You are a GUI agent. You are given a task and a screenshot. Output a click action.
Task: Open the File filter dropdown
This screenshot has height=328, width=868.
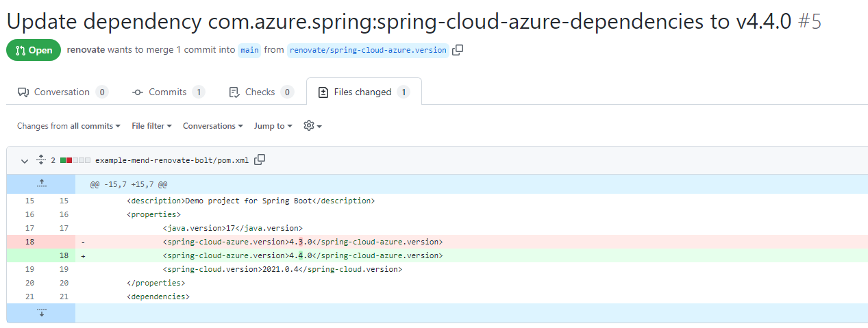(x=151, y=126)
